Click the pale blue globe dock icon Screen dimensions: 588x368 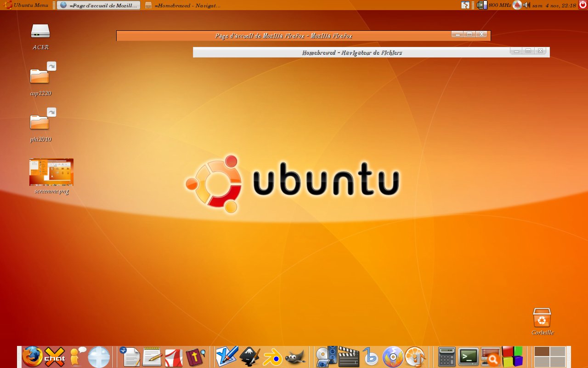coord(99,357)
